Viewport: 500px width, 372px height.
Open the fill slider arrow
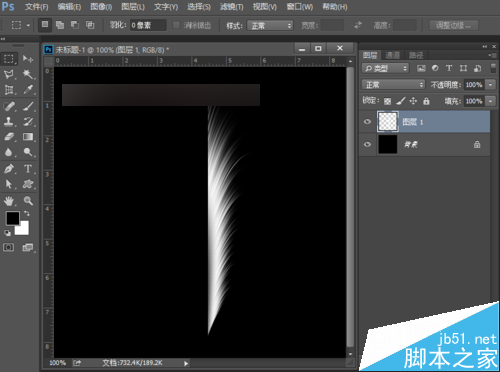pyautogui.click(x=490, y=101)
